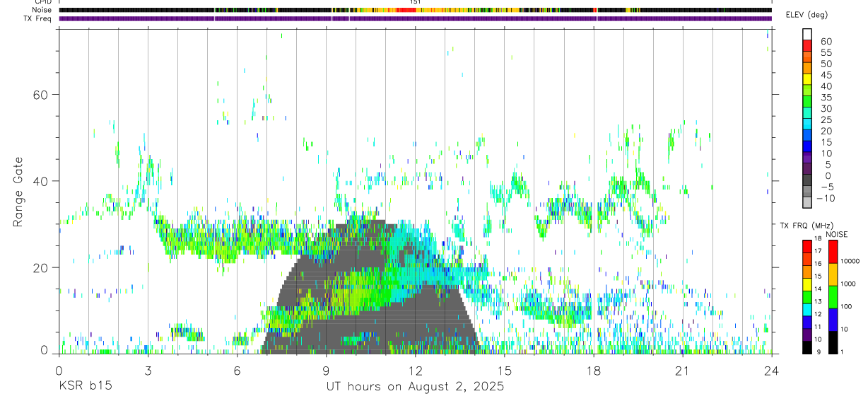Select the red swatch in NOISE color bar
Screen dimensions: 868x401
tap(833, 251)
